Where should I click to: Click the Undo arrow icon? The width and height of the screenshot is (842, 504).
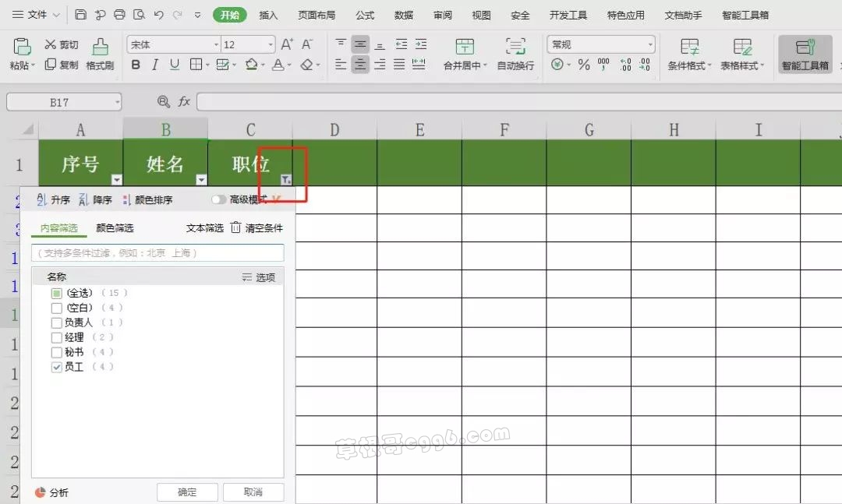click(158, 15)
